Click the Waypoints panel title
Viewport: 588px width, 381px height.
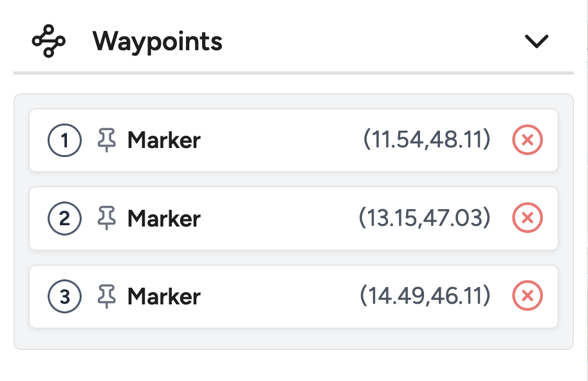[158, 42]
